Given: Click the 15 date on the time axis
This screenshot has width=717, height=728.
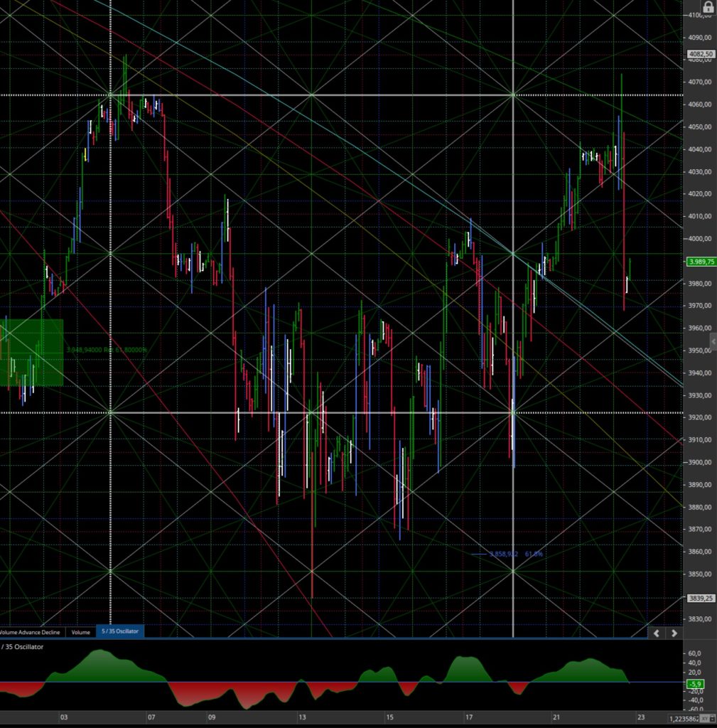Looking at the screenshot, I should click(389, 717).
